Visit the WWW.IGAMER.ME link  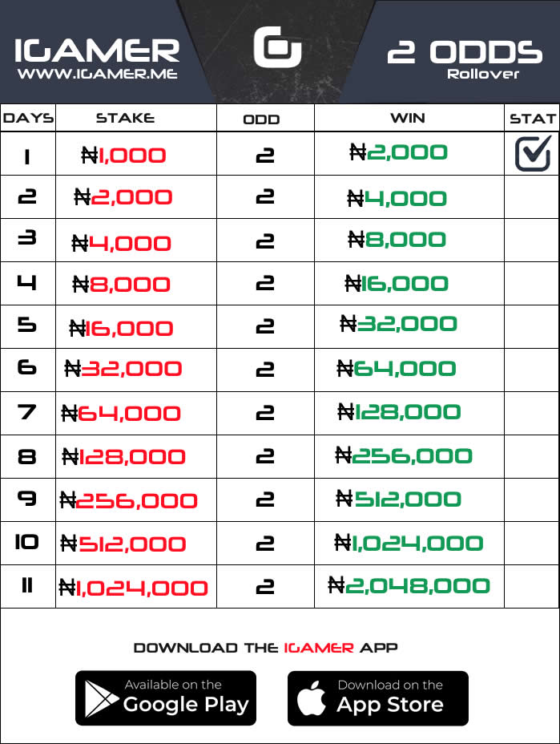(x=98, y=74)
